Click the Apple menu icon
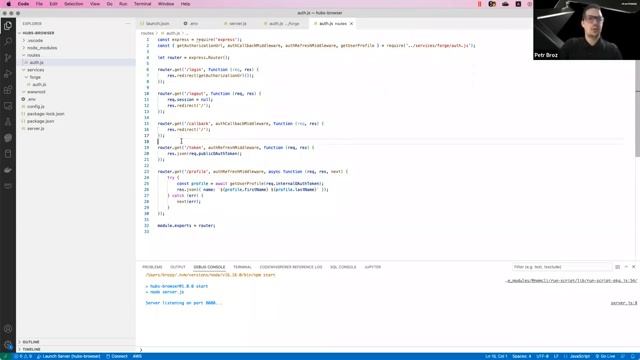Screen dimensions: 640x360 9,4
